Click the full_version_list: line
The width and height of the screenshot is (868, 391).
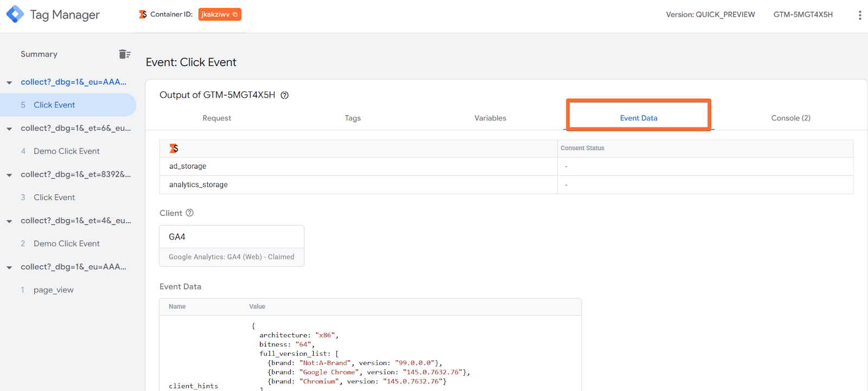tap(299, 354)
